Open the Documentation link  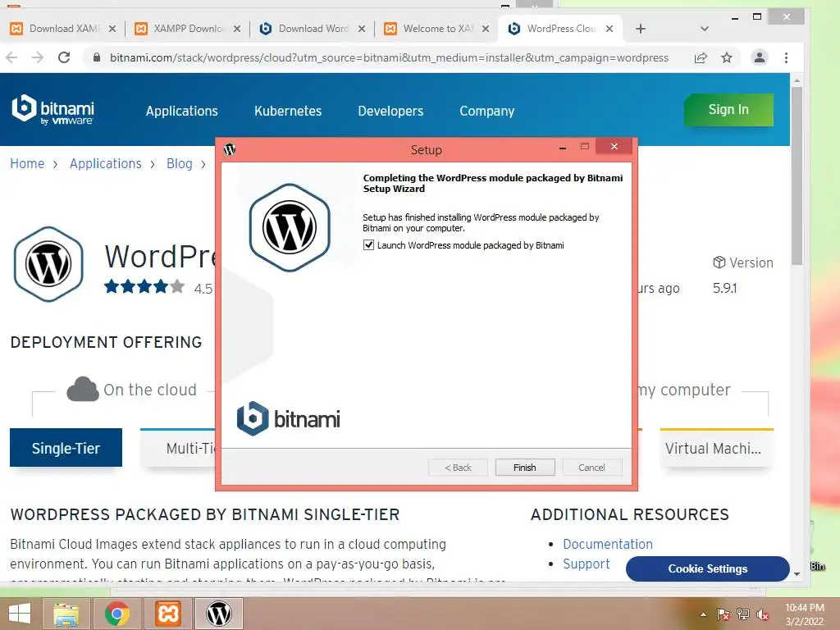(x=608, y=544)
